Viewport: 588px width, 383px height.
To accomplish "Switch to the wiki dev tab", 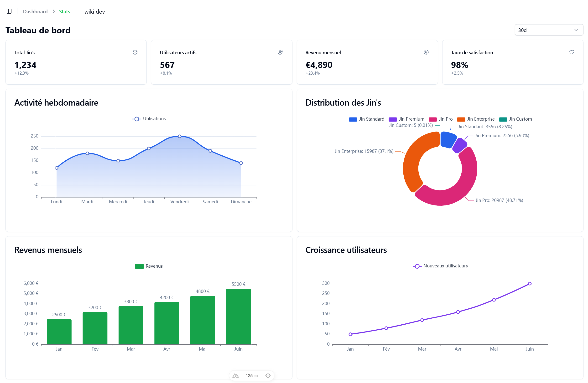I will [x=95, y=11].
